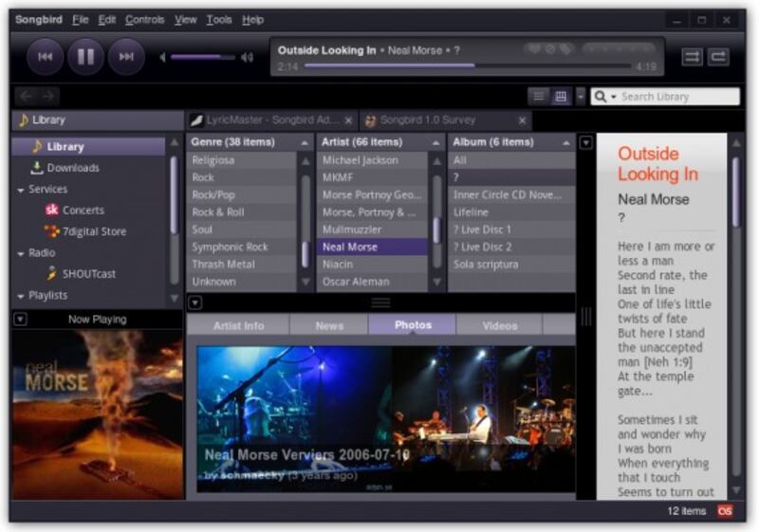Skip to the next track
This screenshot has height=532, width=759.
pos(126,57)
